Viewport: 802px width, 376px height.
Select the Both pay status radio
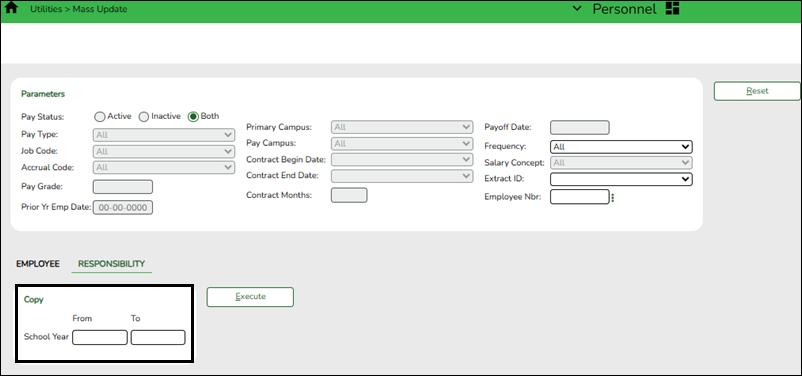pos(193,117)
